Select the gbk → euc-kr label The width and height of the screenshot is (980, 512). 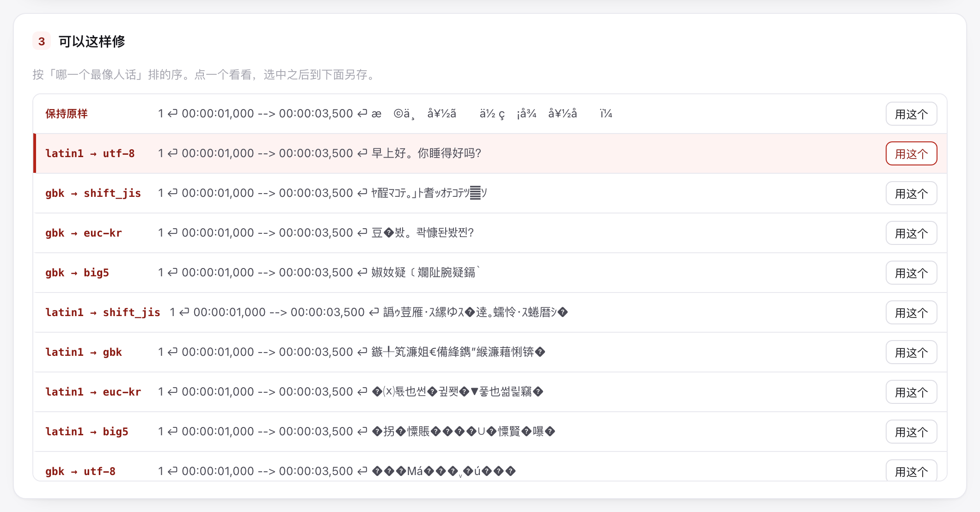click(84, 233)
